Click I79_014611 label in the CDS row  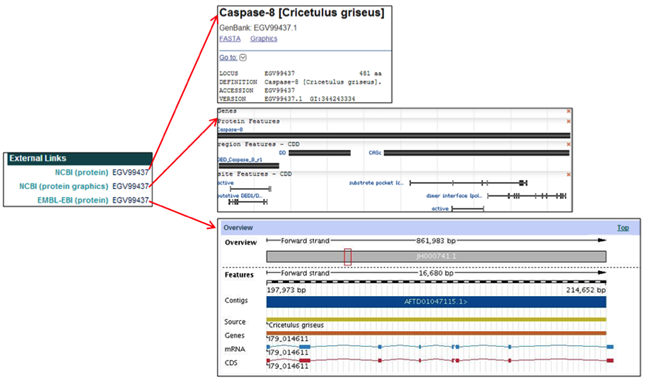(x=288, y=367)
